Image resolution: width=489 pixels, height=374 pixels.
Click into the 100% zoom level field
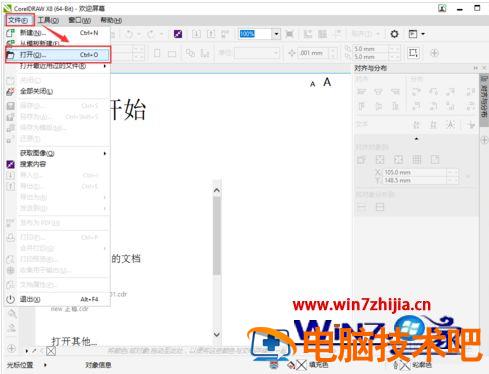255,34
